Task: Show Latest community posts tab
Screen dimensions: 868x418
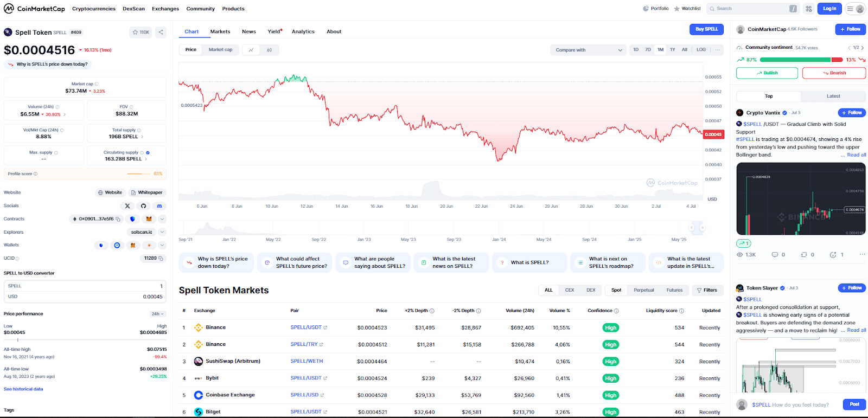Action: pos(833,97)
